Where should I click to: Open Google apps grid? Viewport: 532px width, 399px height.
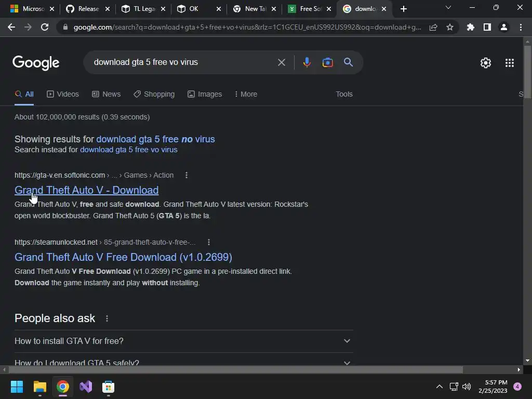point(509,63)
